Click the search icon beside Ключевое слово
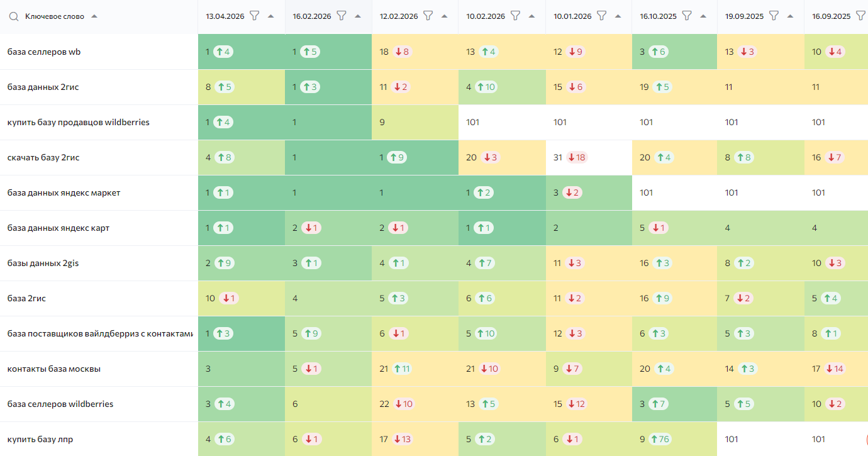This screenshot has width=868, height=456. click(x=14, y=16)
